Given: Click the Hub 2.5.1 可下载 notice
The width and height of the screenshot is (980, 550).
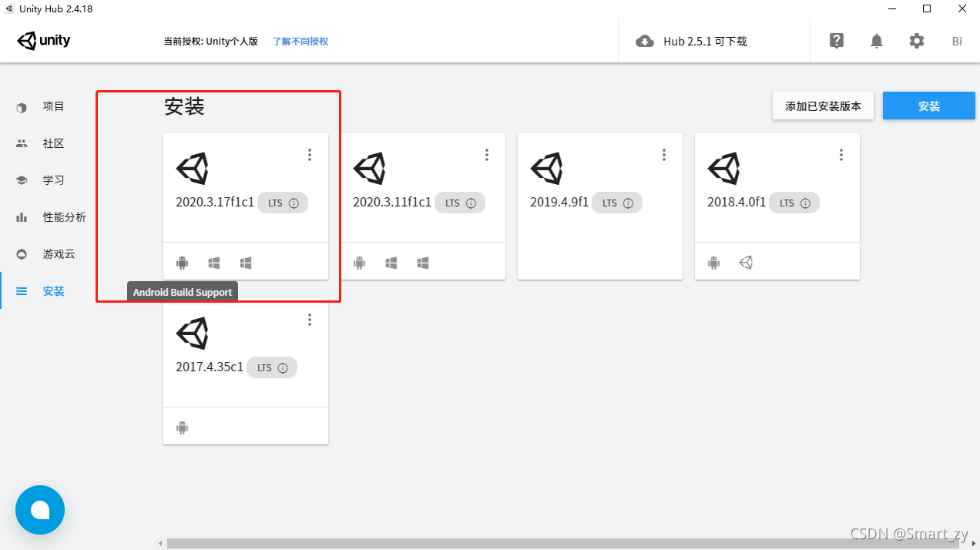Looking at the screenshot, I should [705, 42].
